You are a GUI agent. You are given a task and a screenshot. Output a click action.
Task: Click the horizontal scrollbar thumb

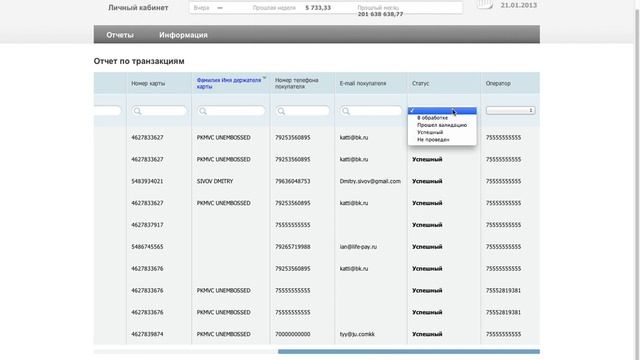(x=409, y=351)
